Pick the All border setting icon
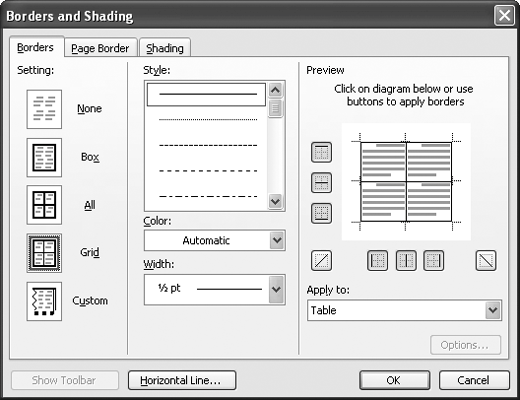The width and height of the screenshot is (520, 400). pos(44,205)
